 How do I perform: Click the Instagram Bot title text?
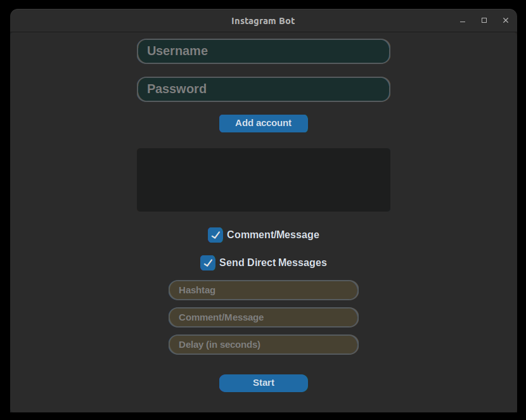click(263, 21)
